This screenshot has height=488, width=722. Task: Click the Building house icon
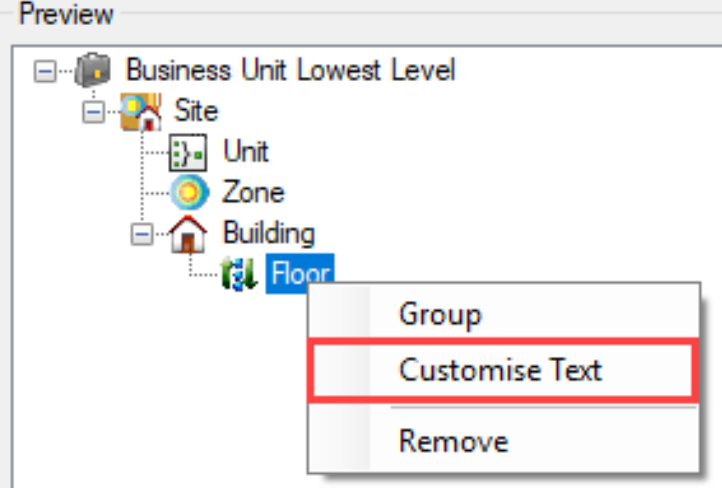[189, 234]
